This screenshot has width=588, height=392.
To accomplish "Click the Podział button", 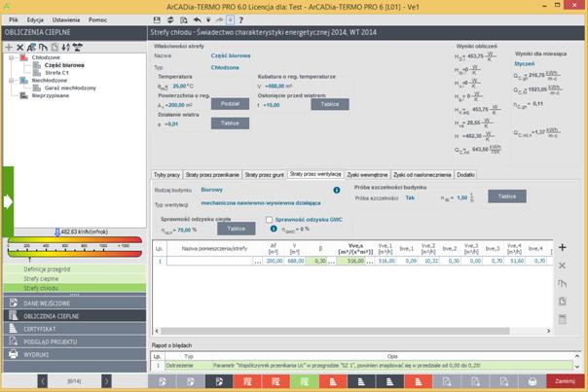I will pyautogui.click(x=230, y=104).
